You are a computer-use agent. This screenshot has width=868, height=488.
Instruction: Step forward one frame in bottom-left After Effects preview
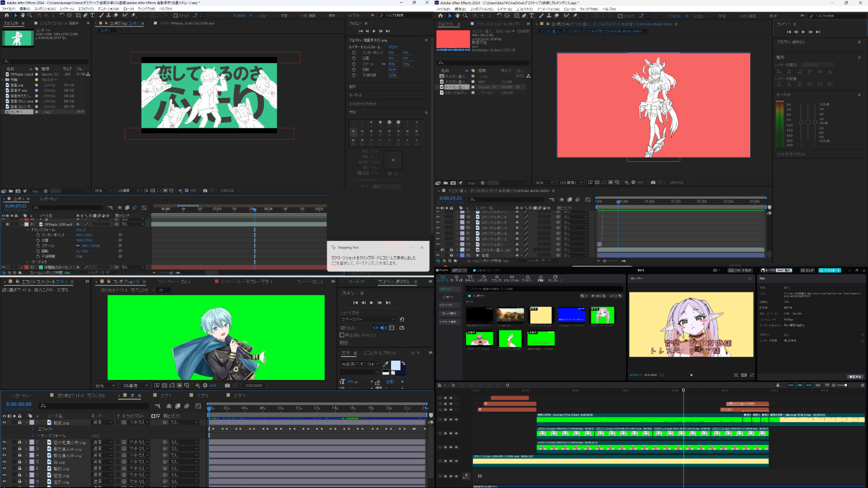[x=380, y=303]
